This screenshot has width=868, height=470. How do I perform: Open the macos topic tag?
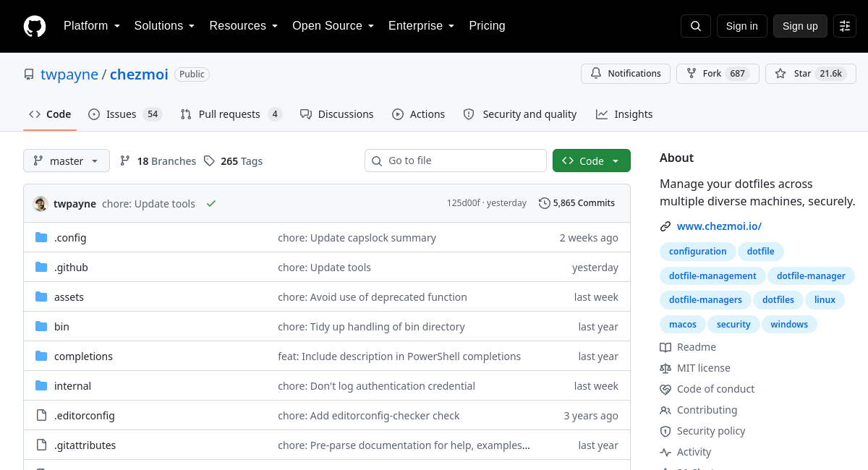click(683, 325)
